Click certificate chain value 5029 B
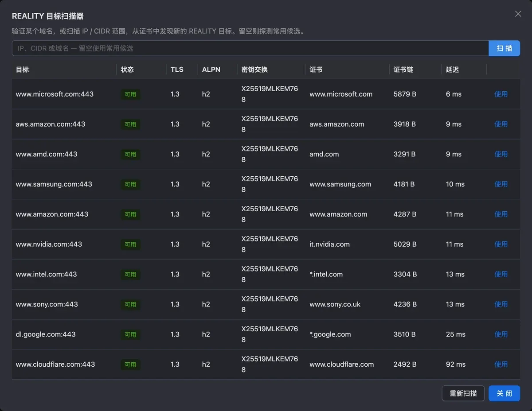 (405, 244)
